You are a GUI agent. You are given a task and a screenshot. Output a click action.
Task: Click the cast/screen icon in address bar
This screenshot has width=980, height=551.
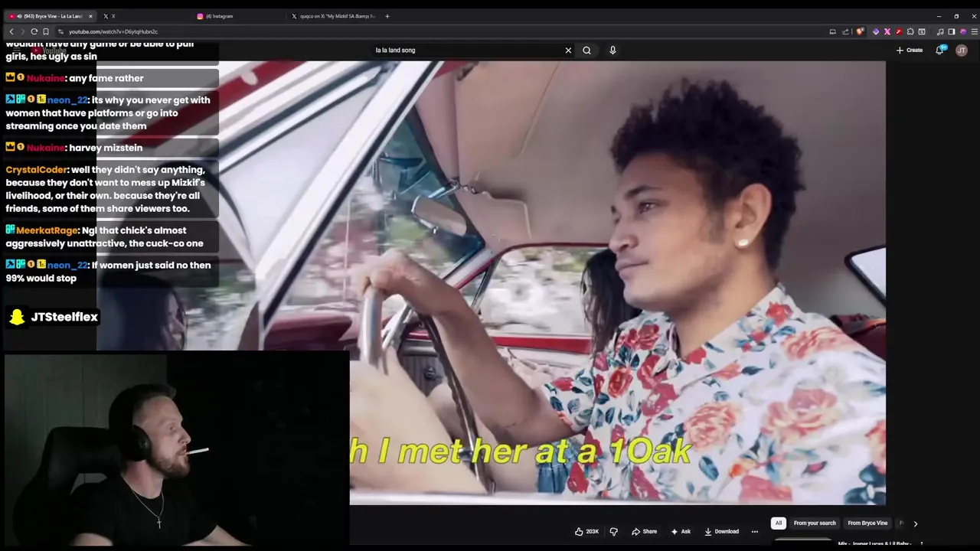pos(832,31)
